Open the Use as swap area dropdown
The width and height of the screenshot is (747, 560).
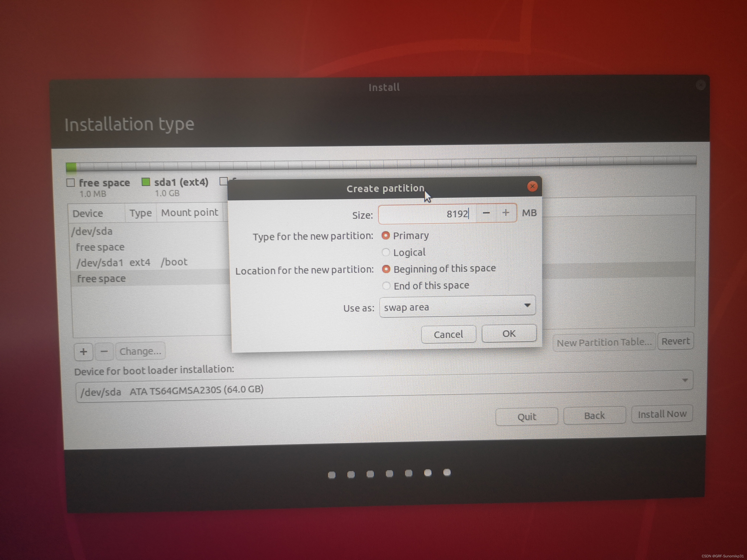coord(457,307)
